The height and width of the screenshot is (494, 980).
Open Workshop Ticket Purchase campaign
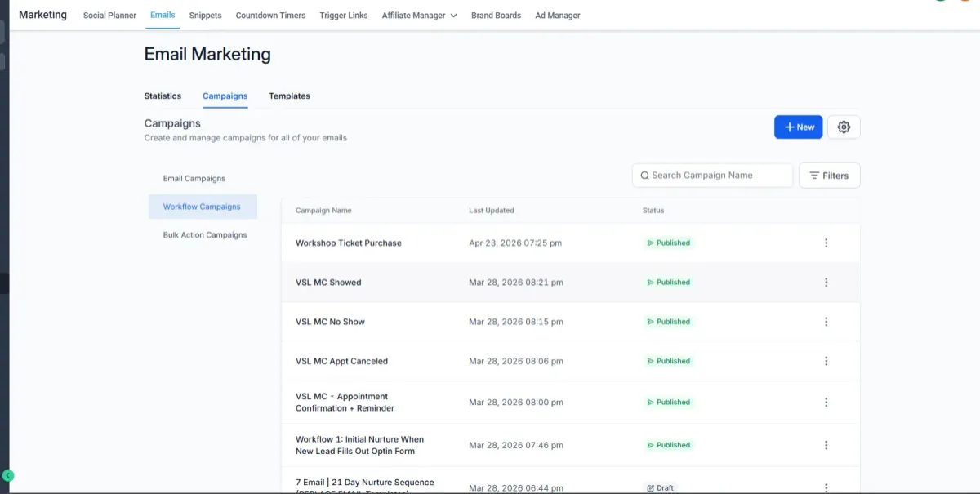pyautogui.click(x=349, y=243)
